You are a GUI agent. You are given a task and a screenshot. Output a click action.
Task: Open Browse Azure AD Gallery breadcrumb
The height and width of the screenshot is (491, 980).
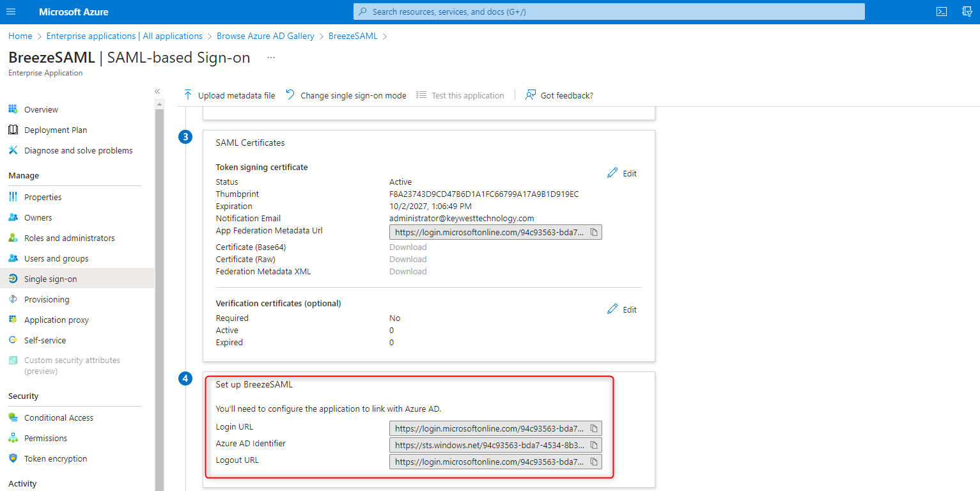pos(265,36)
